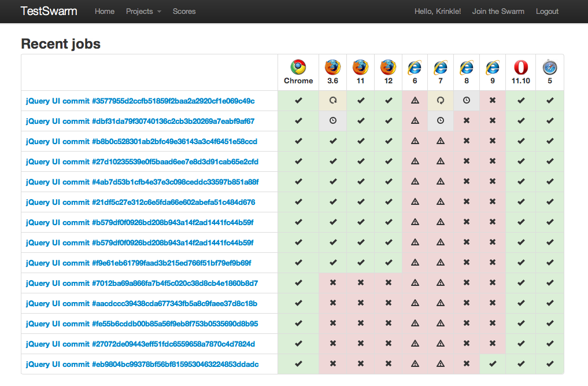The height and width of the screenshot is (386, 588).
Task: Click Firefox 3.6 clock icon for commit #dbf31da7
Action: 333,120
